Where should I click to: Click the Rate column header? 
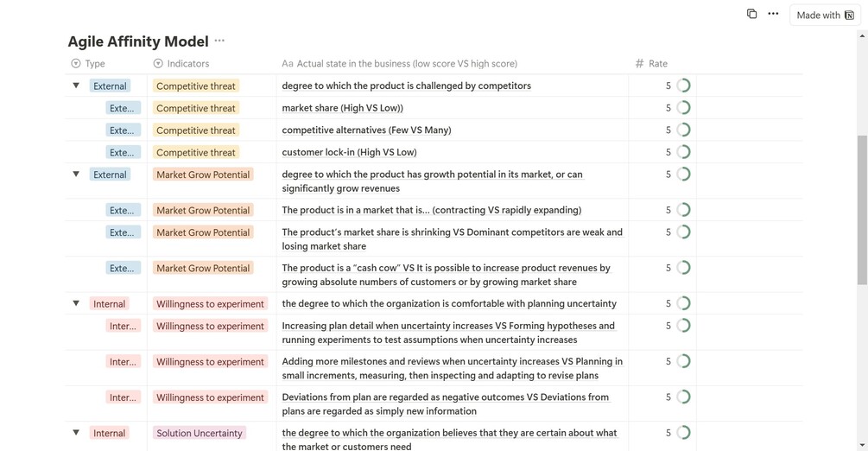tap(658, 64)
